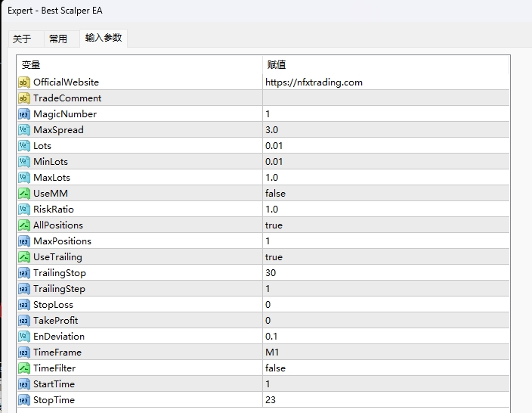Click the UseMM boolean type icon
Screen dimensions: 532x413
23,194
